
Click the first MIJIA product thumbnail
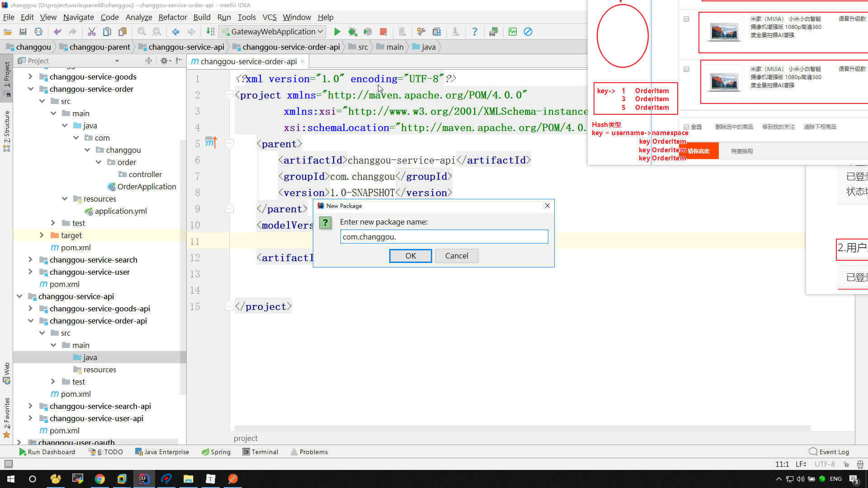724,32
